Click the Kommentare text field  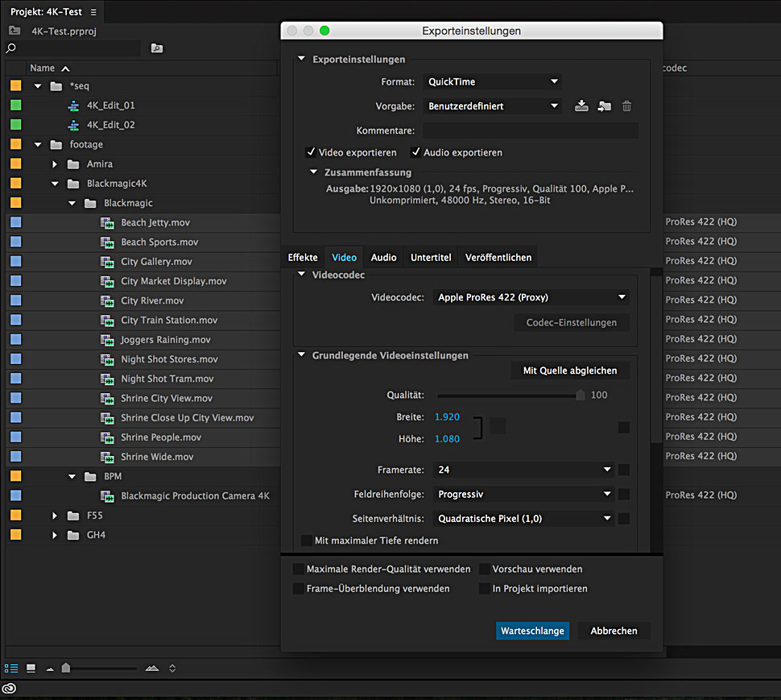pos(530,130)
